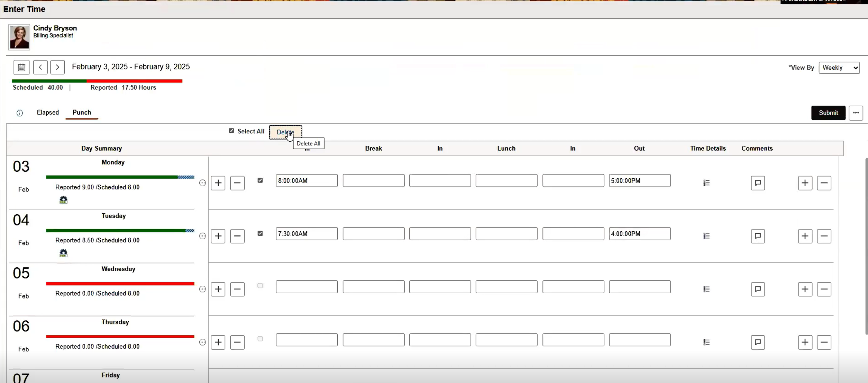Click the info icon beside Elapsed
This screenshot has height=383, width=868.
[20, 113]
